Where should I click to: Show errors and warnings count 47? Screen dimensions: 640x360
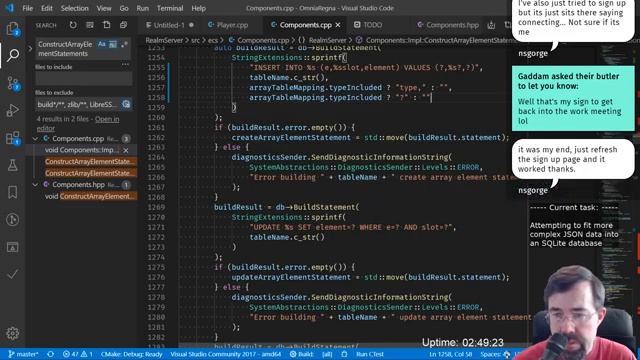tap(78, 354)
